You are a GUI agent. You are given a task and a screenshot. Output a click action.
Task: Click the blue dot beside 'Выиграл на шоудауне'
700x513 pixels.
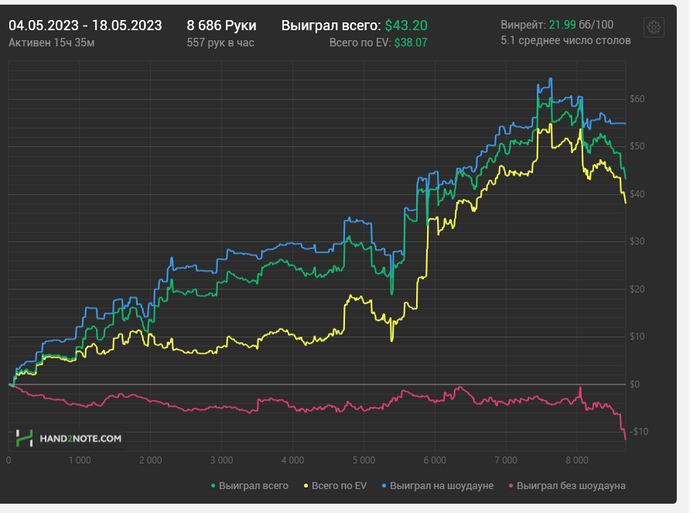point(384,486)
